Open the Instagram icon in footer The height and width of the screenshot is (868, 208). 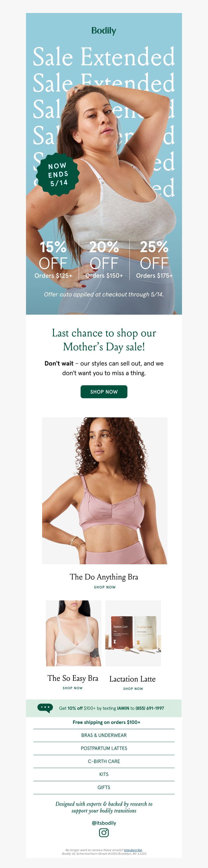point(104,833)
